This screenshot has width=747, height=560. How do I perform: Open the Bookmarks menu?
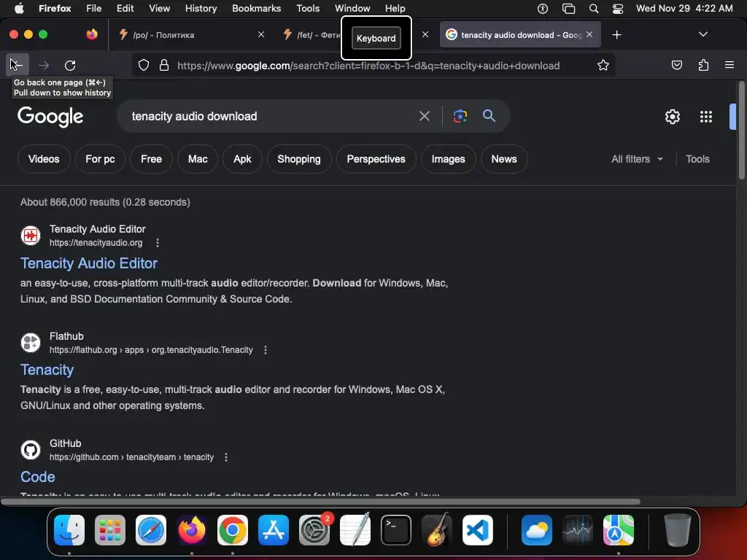click(256, 8)
